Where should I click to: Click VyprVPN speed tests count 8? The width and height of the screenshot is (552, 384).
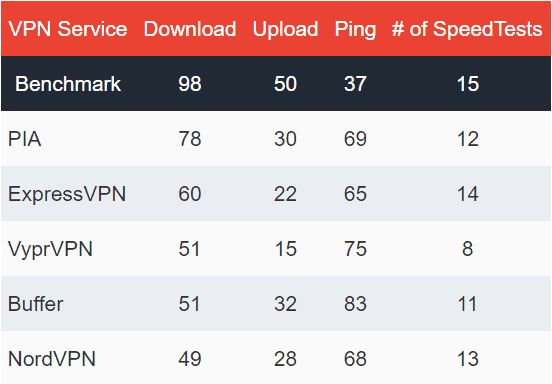(468, 248)
